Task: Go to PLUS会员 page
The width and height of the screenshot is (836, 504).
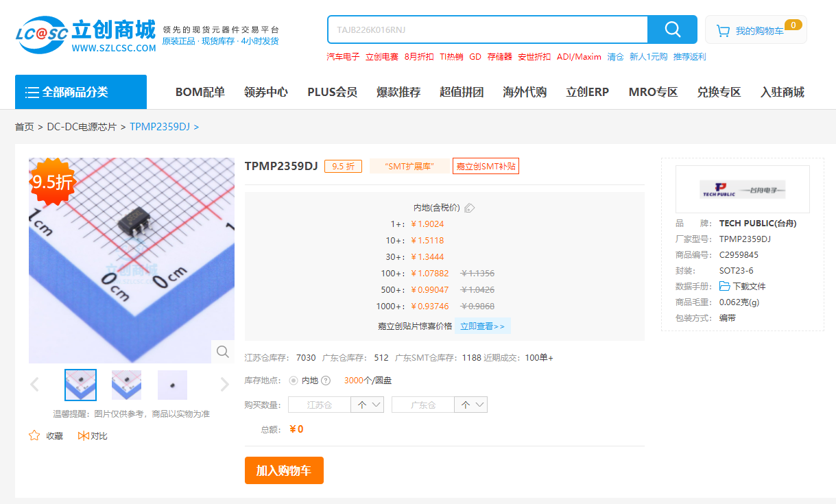Action: (332, 92)
